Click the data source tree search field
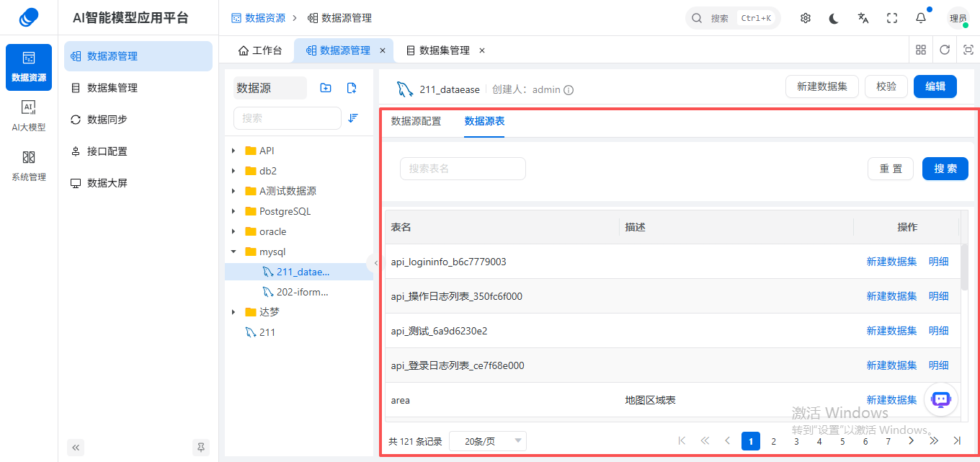 click(288, 118)
